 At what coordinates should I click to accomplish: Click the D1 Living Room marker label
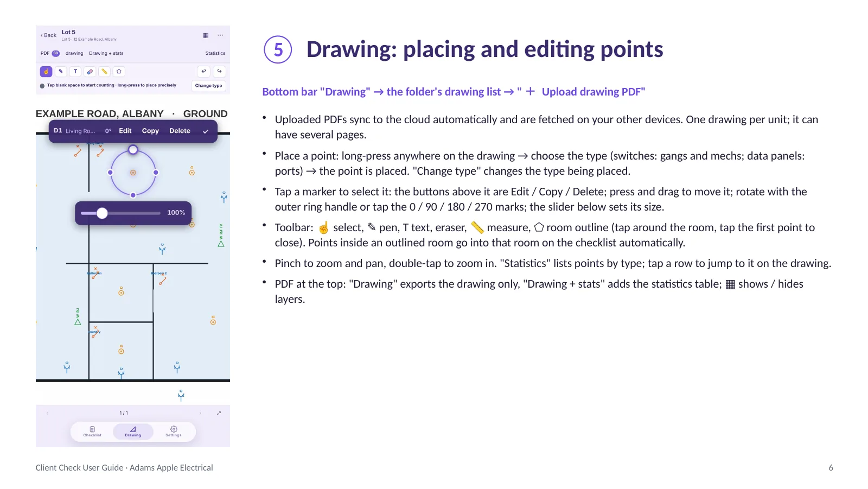point(74,131)
